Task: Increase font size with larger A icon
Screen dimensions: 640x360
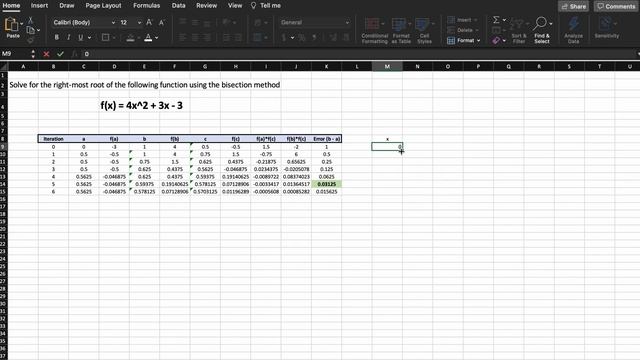Action: point(149,22)
